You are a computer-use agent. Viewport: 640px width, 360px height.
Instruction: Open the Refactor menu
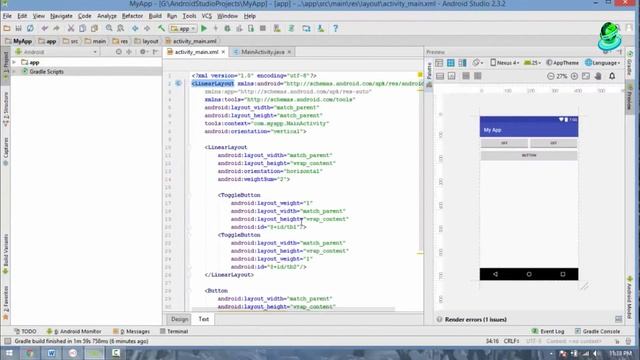point(132,16)
